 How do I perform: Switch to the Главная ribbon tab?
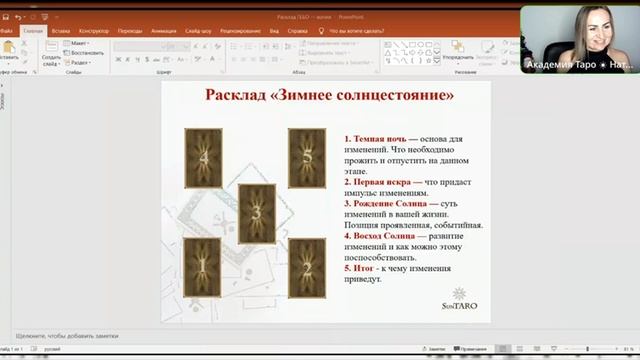click(x=33, y=31)
